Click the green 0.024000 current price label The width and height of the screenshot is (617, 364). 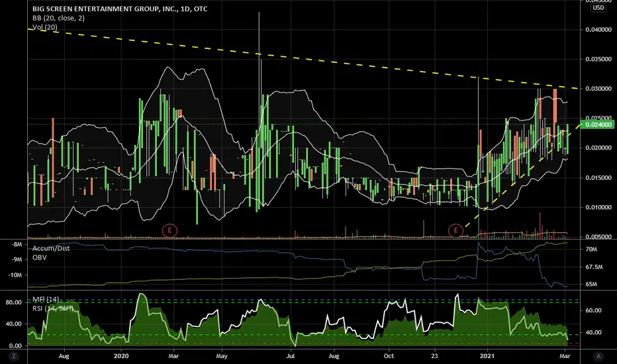click(598, 124)
